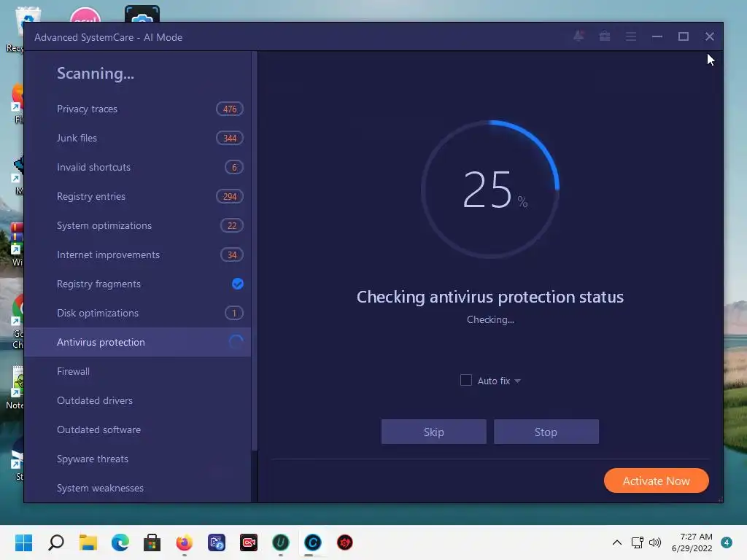Click the Activate Now button
This screenshot has width=747, height=560.
(656, 481)
